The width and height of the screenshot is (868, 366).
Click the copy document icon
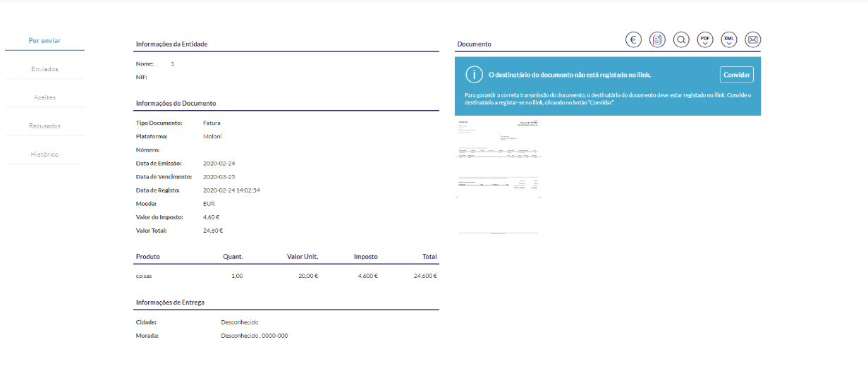[657, 40]
